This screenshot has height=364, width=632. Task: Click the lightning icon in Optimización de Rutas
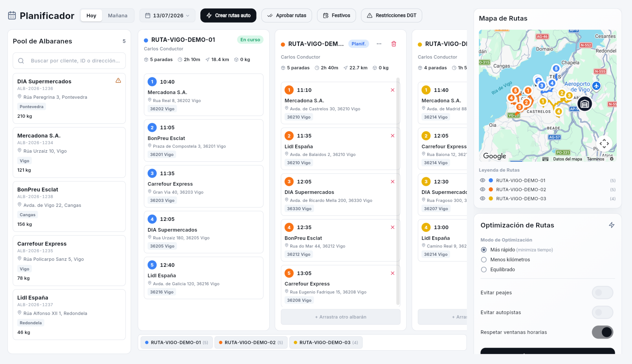click(x=611, y=225)
